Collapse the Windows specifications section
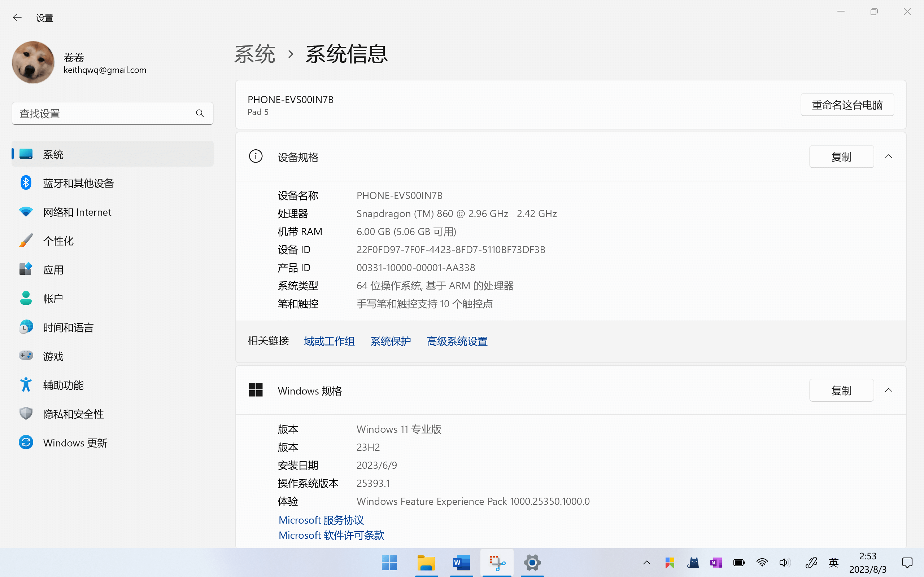Screen dimensions: 924x577 (x=889, y=390)
